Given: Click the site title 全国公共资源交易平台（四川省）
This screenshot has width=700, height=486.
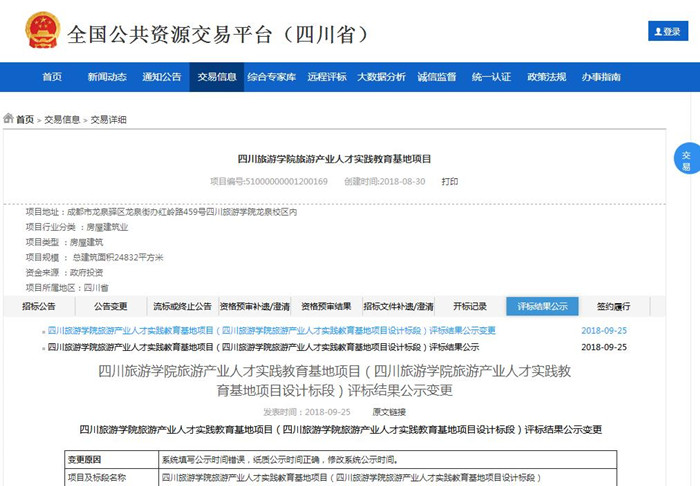Looking at the screenshot, I should pyautogui.click(x=219, y=34).
